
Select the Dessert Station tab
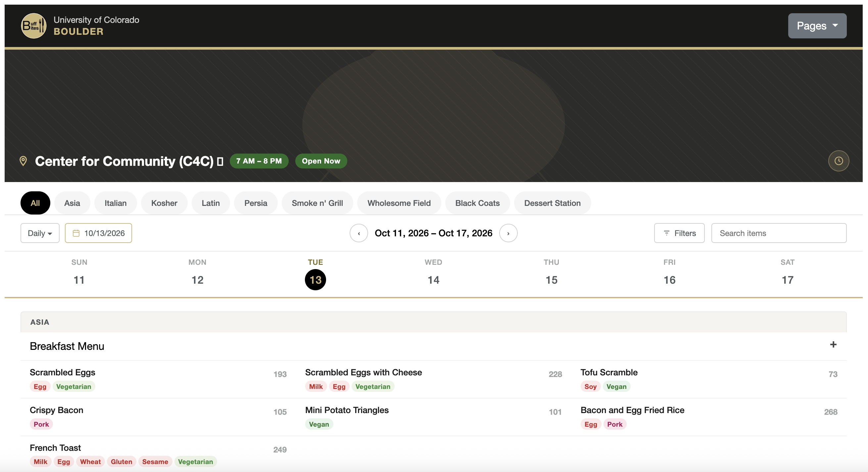(x=552, y=203)
